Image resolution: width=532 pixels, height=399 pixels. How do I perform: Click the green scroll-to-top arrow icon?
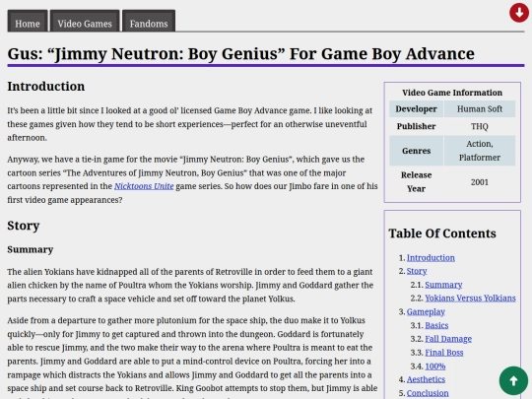pos(513,380)
